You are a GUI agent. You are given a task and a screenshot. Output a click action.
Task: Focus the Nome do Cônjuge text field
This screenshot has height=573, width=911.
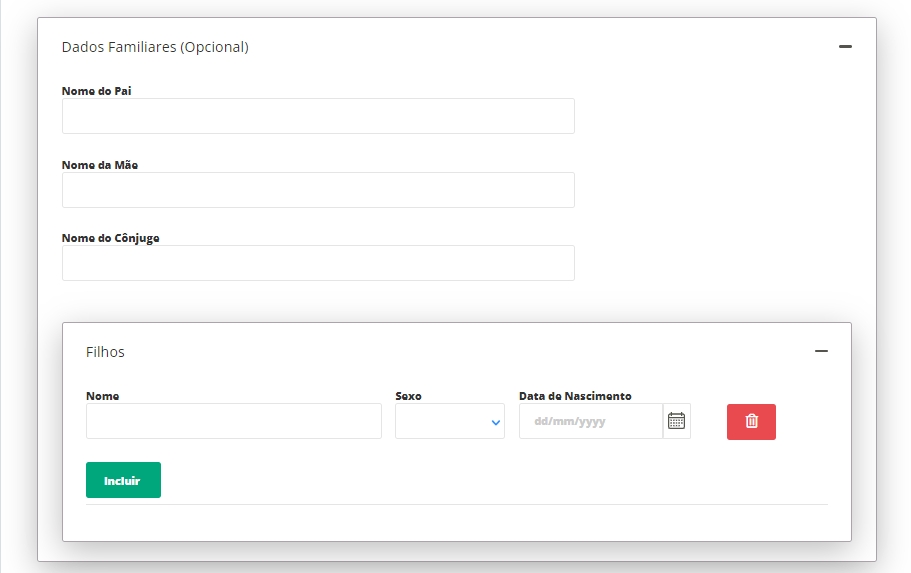point(318,263)
